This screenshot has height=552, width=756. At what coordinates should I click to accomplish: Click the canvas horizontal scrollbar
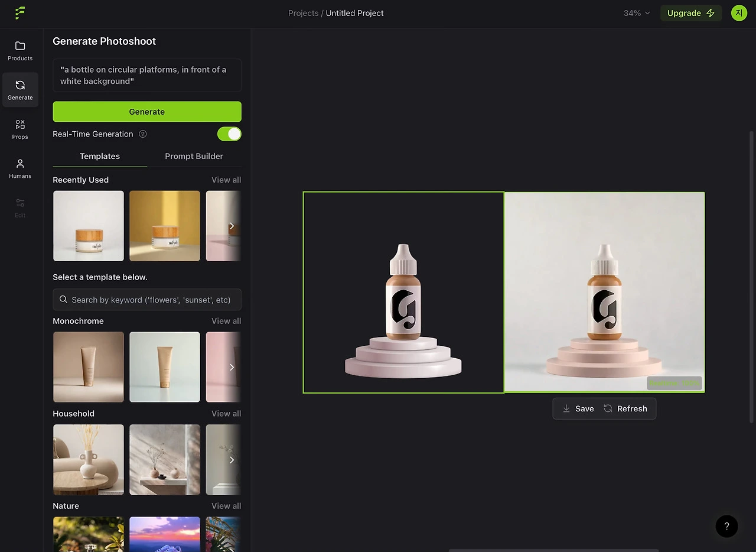click(553, 550)
